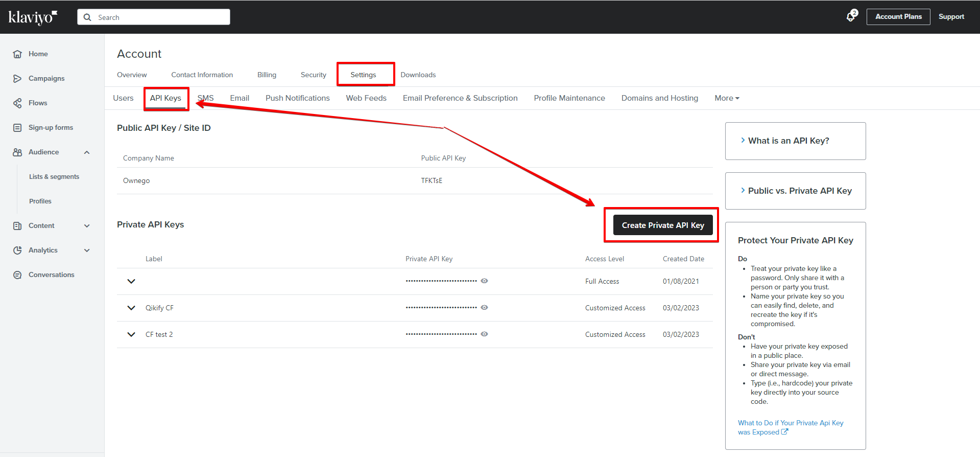980x457 pixels.
Task: Click the Account Plans button
Action: (x=898, y=17)
